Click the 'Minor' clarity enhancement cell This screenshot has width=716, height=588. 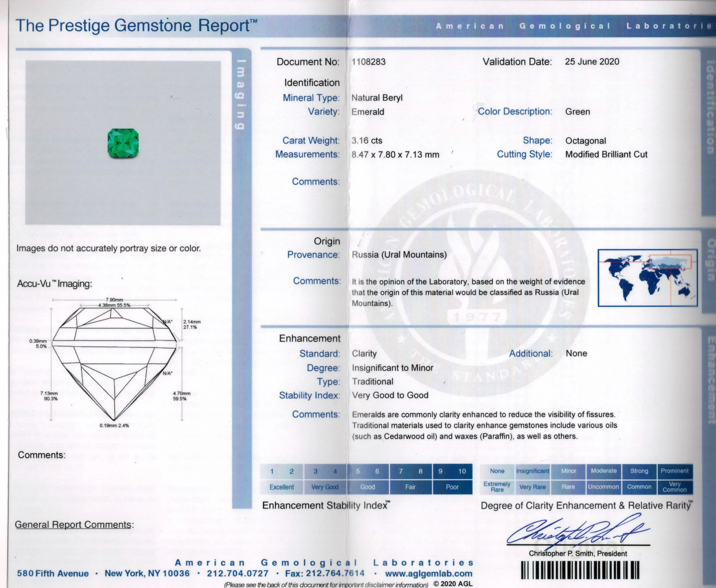[x=568, y=471]
